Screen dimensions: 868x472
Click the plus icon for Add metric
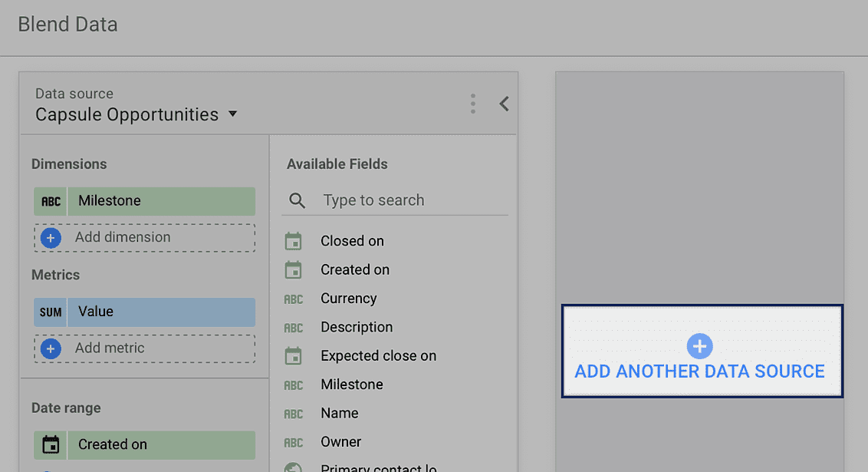click(51, 348)
